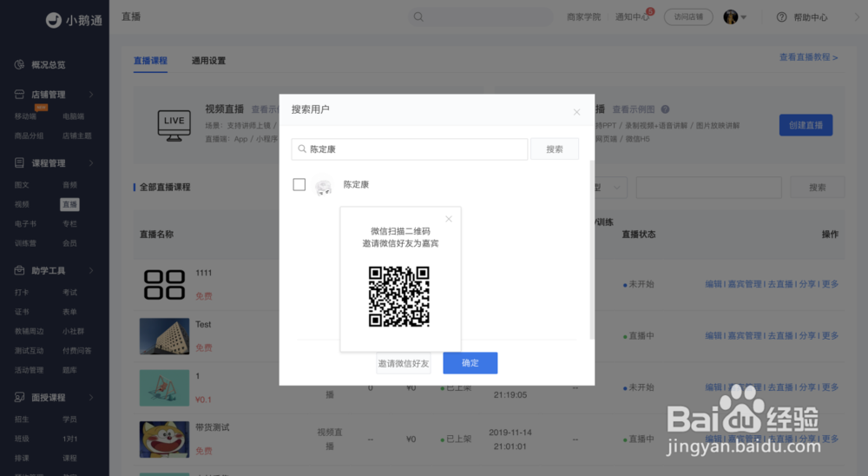This screenshot has height=476, width=868.
Task: Open 移动端 under 店铺管理
Action: [25, 116]
